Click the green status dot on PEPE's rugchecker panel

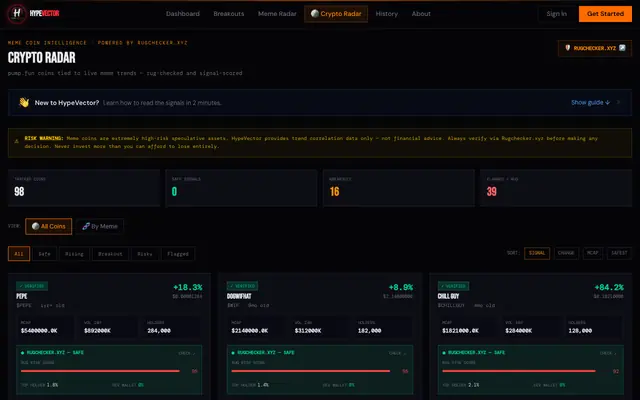coord(22,353)
